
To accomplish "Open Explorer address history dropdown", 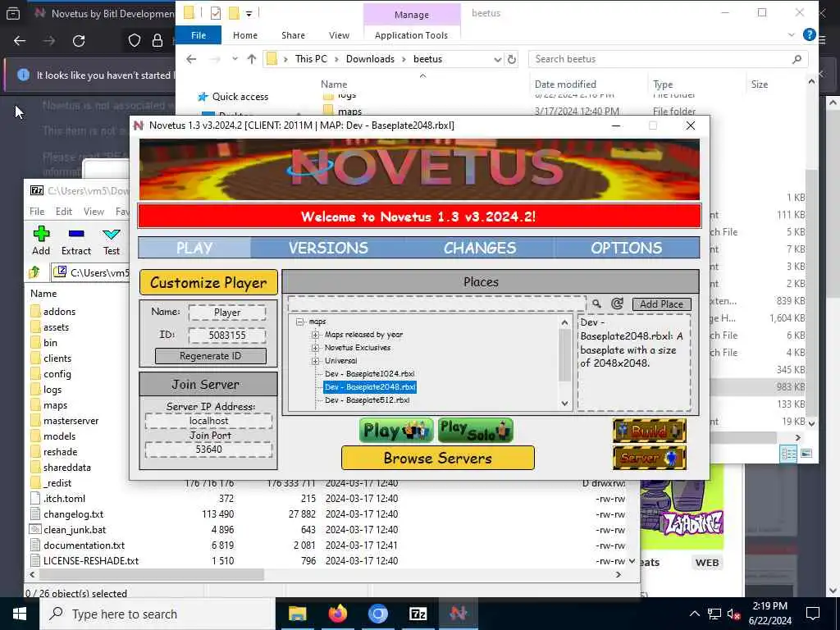I will (497, 59).
